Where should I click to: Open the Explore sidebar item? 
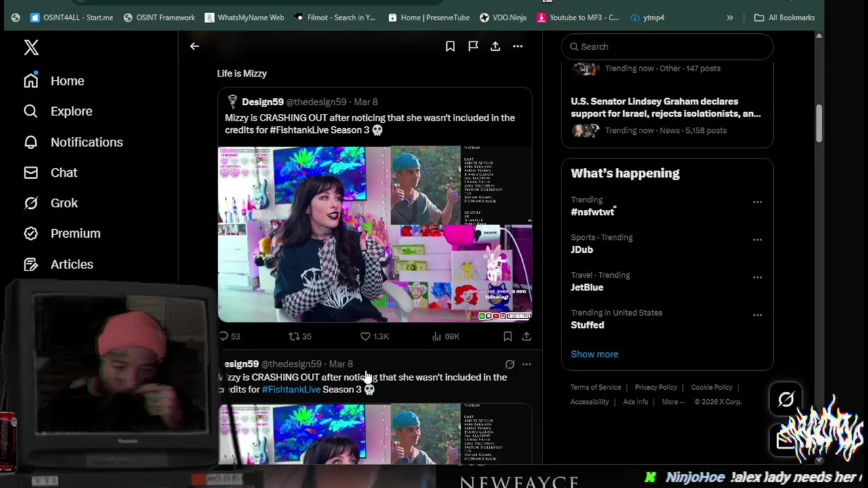[x=58, y=111]
